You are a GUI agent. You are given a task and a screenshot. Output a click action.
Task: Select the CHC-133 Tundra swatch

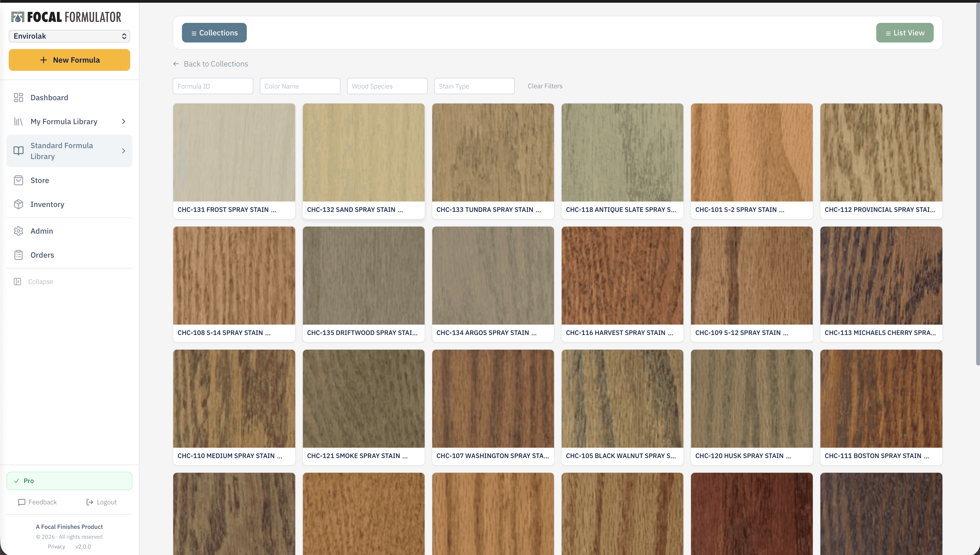pos(493,153)
